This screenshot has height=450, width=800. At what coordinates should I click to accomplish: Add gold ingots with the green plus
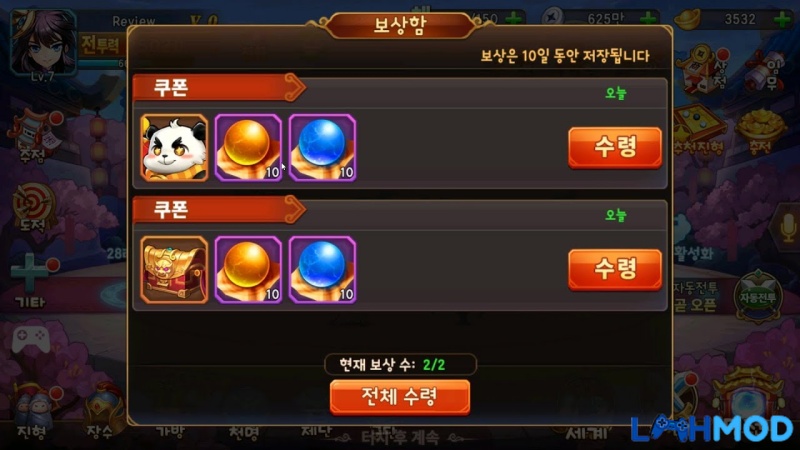point(781,20)
